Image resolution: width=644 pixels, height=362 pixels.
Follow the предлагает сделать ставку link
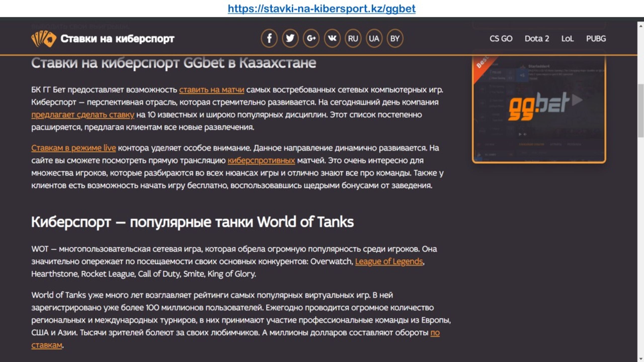click(x=83, y=115)
